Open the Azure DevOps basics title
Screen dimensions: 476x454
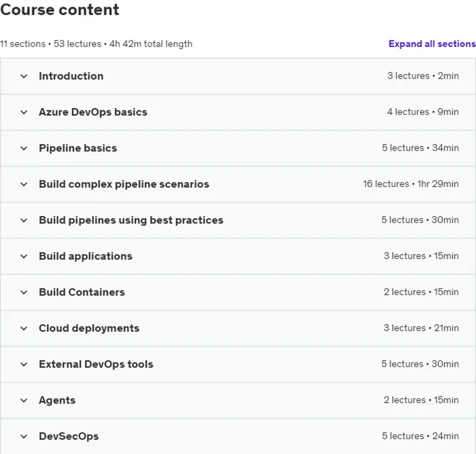93,112
